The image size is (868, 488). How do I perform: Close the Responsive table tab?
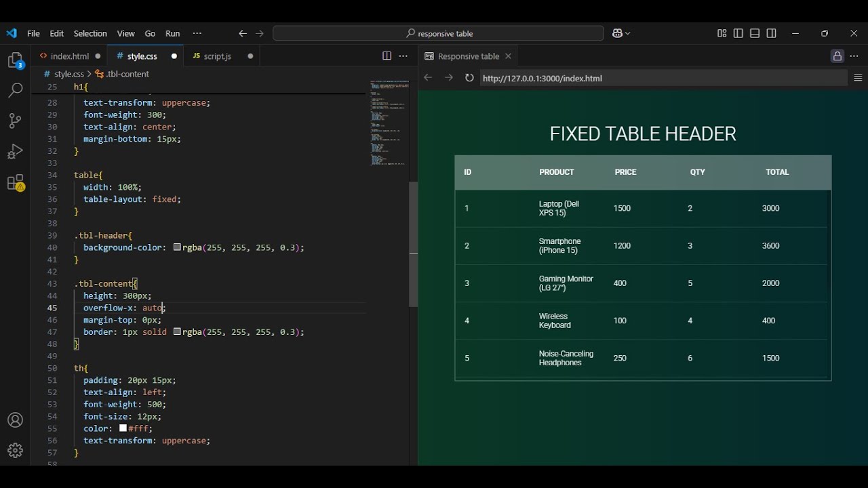click(508, 56)
